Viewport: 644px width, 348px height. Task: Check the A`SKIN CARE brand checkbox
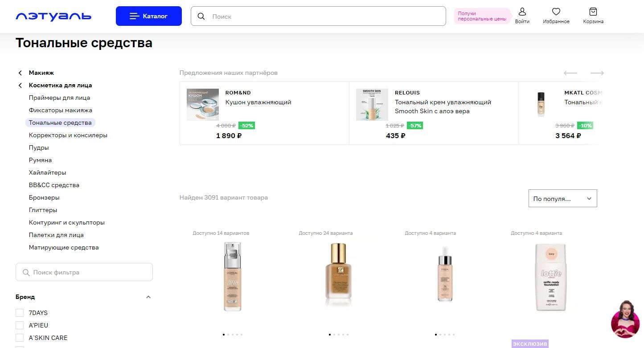pos(20,338)
